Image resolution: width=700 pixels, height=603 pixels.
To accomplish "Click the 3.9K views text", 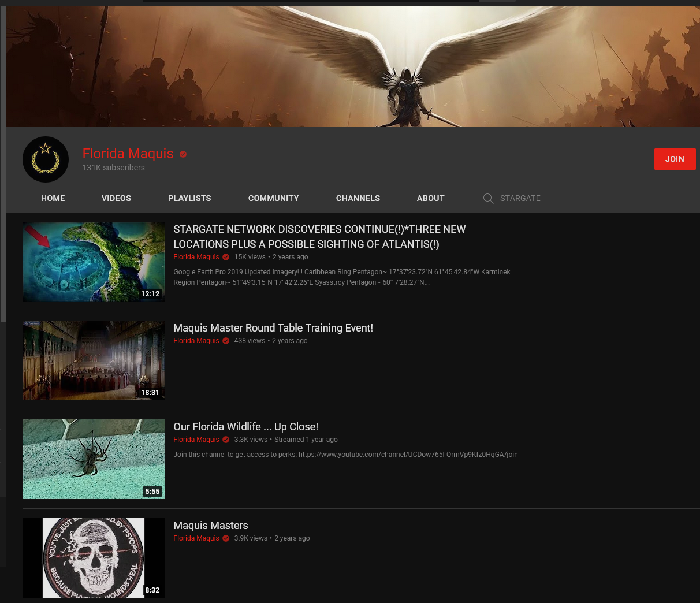I will (x=251, y=538).
